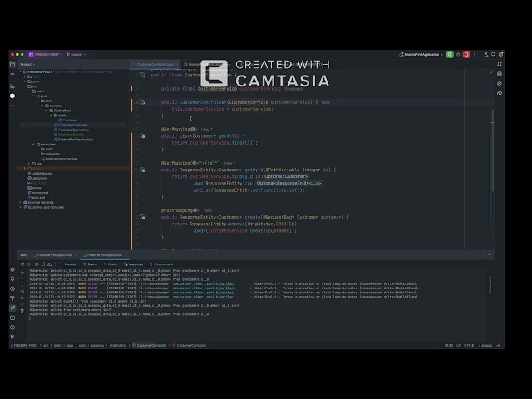The image size is (532, 399).
Task: Expand the test folder node
Action: coord(29,164)
